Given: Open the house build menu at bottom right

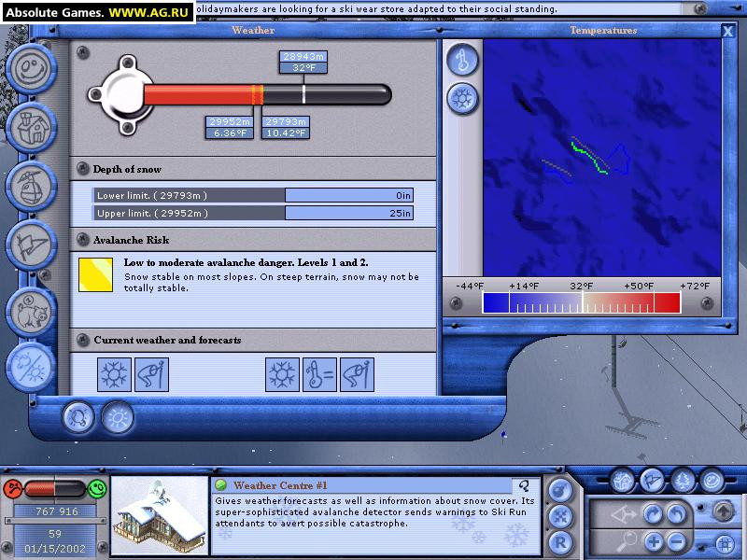Looking at the screenshot, I should [x=623, y=481].
